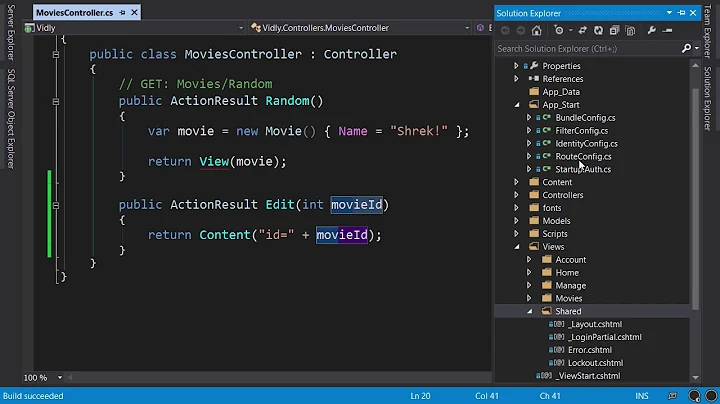This screenshot has height=404, width=720.
Task: Click the Search Solution Explorer field
Action: click(x=588, y=48)
